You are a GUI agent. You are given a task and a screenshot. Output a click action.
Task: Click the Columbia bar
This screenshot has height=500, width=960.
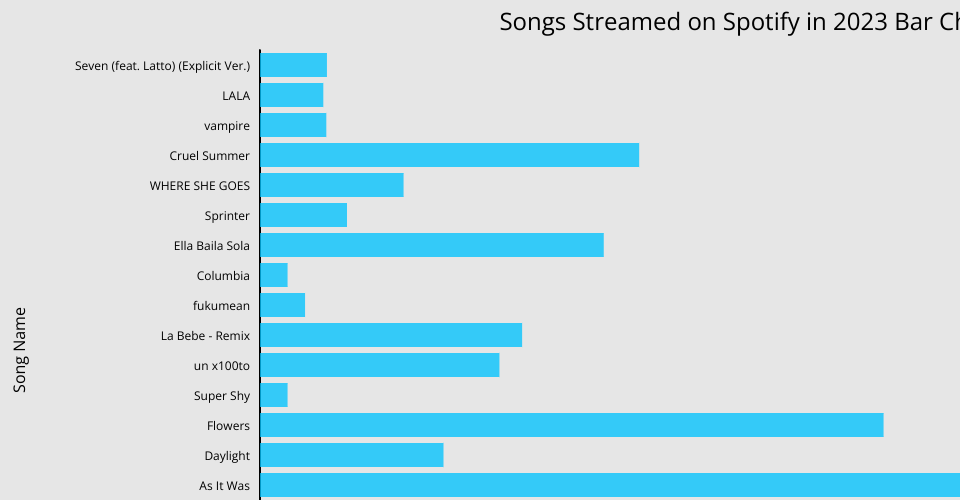(274, 275)
